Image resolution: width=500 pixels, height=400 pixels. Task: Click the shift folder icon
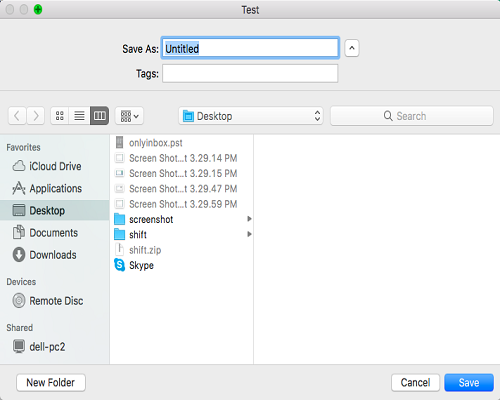119,234
